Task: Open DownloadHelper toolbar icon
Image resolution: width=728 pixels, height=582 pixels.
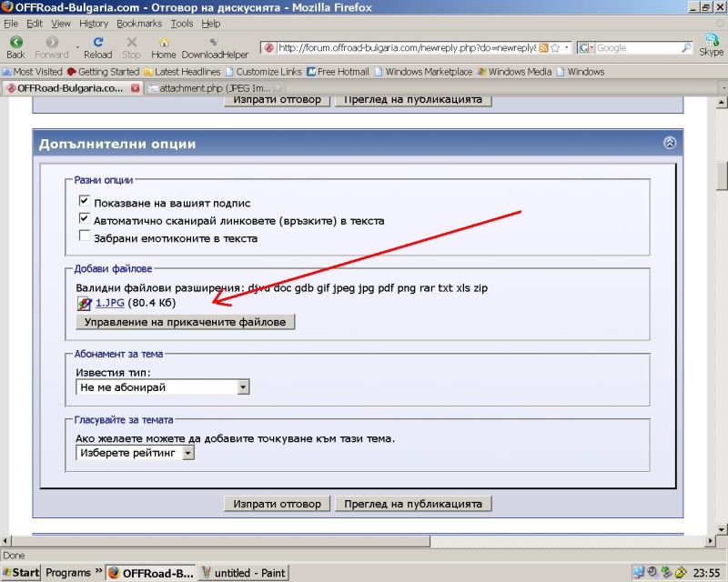Action: pyautogui.click(x=214, y=42)
